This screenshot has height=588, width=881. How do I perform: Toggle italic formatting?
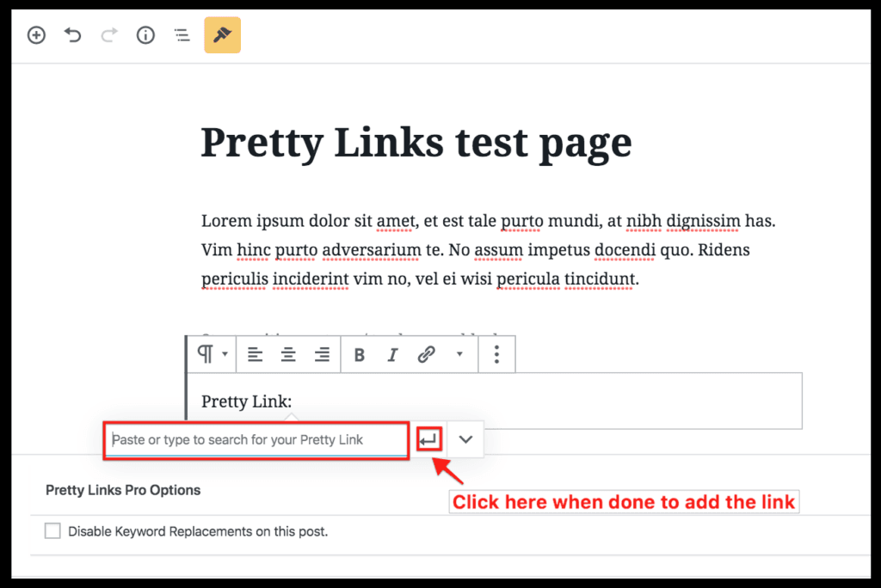click(393, 354)
